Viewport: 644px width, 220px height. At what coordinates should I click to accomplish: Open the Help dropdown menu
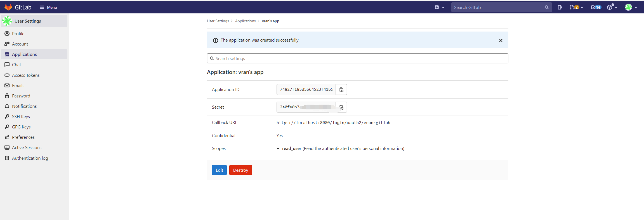coord(612,7)
